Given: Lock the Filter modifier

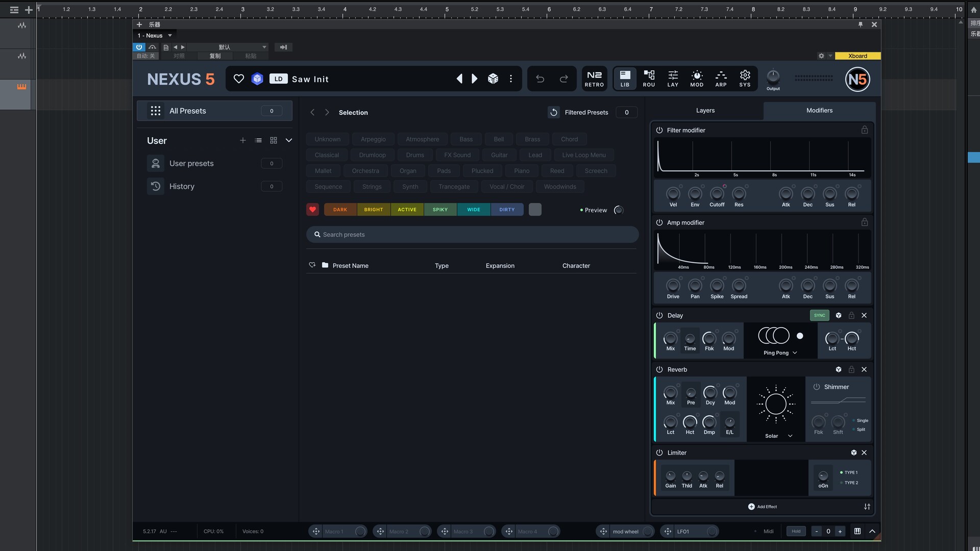Looking at the screenshot, I should [x=865, y=130].
